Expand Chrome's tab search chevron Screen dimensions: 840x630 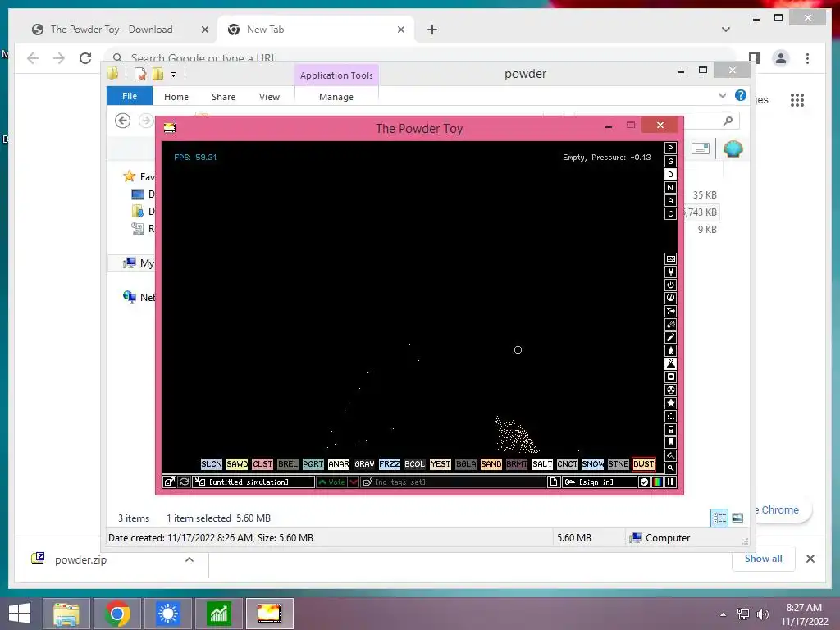click(726, 30)
